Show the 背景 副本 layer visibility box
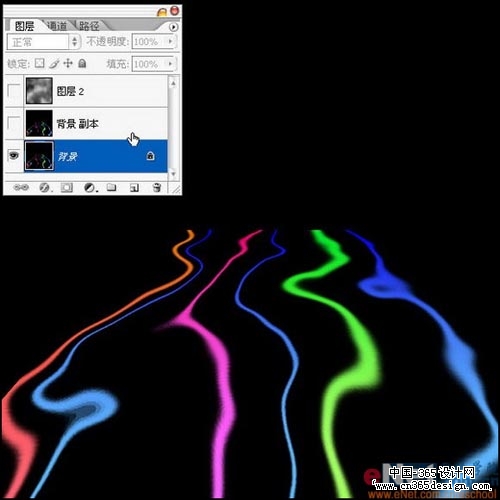The image size is (500, 500). (x=14, y=123)
